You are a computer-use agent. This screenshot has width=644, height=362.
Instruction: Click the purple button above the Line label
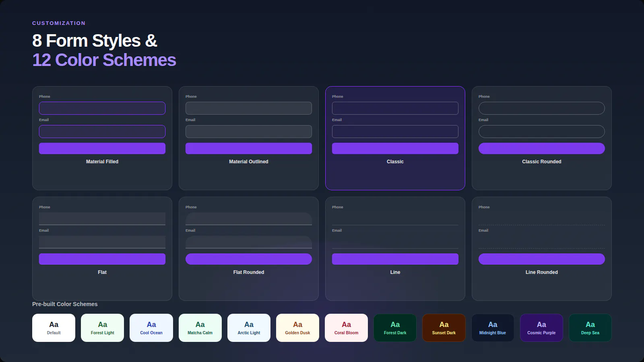395,259
